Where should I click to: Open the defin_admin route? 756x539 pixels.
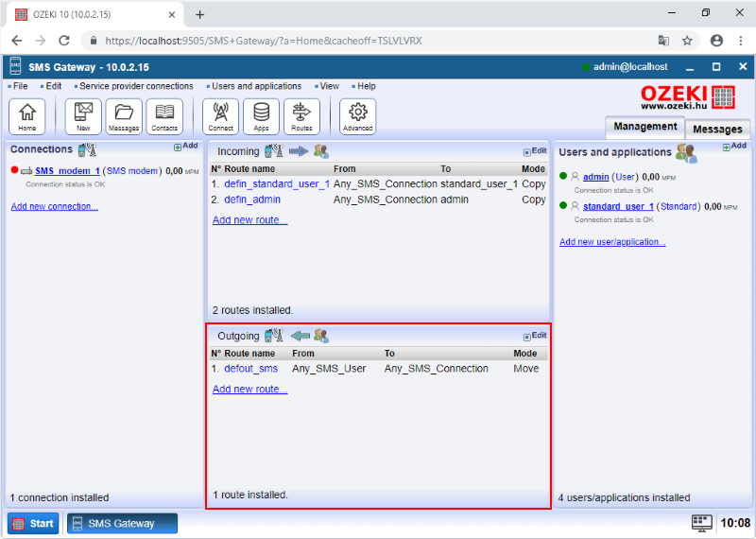[x=252, y=200]
